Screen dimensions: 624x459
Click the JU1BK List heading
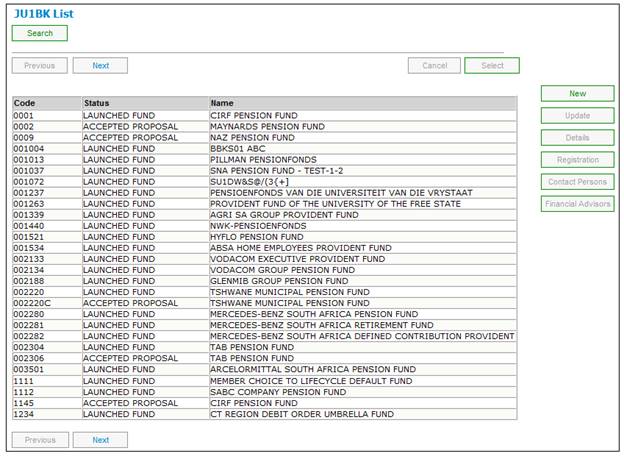[x=44, y=14]
